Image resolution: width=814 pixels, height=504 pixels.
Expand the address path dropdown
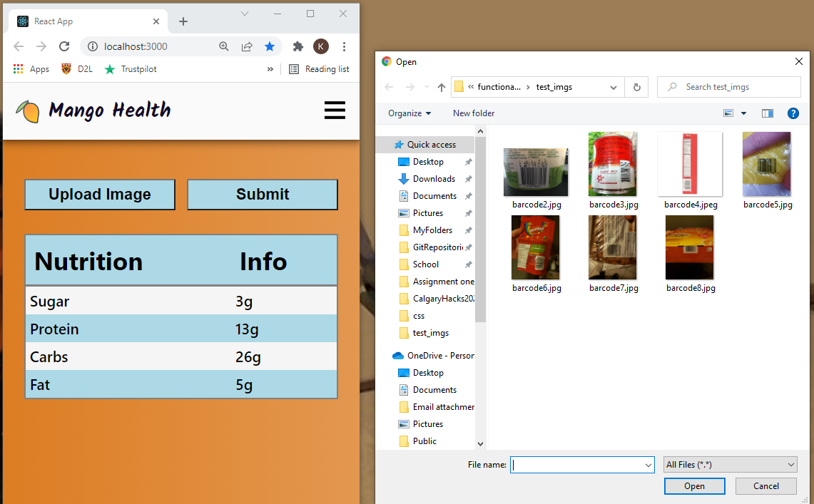coord(613,87)
